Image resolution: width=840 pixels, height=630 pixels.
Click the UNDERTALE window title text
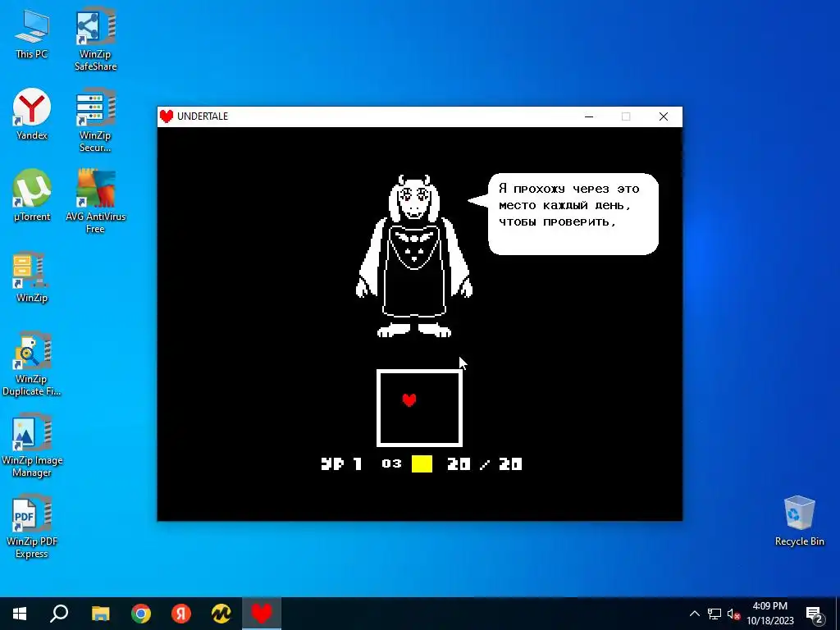203,116
